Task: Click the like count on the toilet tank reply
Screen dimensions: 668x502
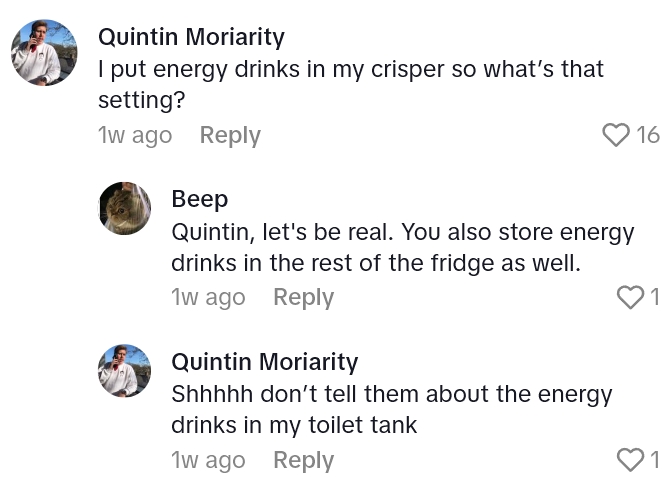Action: pyautogui.click(x=655, y=460)
